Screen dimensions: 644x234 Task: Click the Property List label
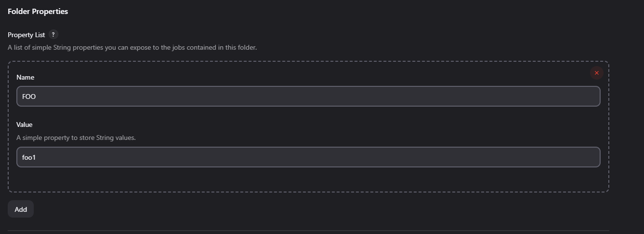(26, 35)
